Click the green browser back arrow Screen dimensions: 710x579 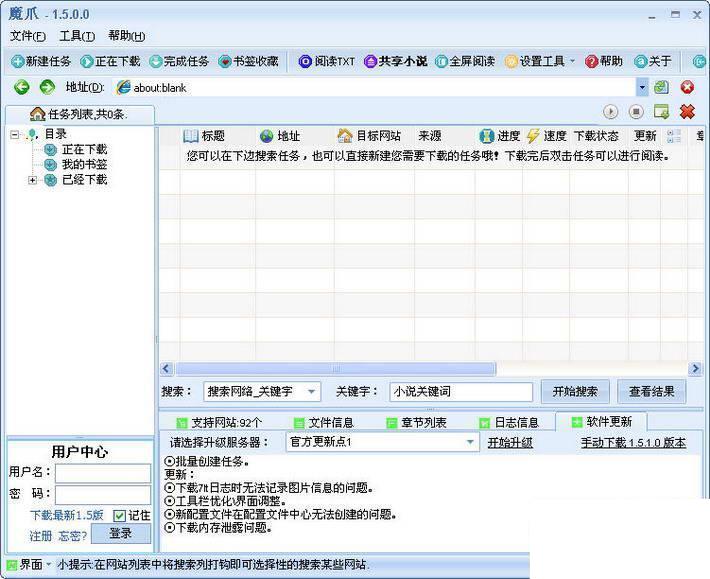pos(21,87)
